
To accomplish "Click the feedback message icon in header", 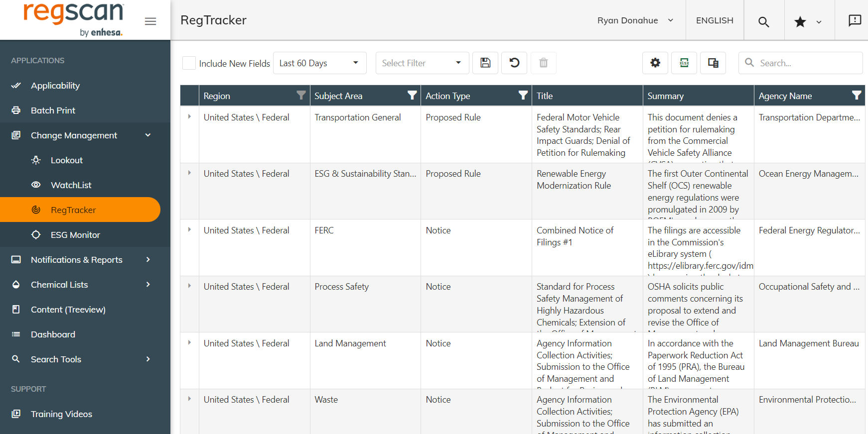I will [855, 20].
